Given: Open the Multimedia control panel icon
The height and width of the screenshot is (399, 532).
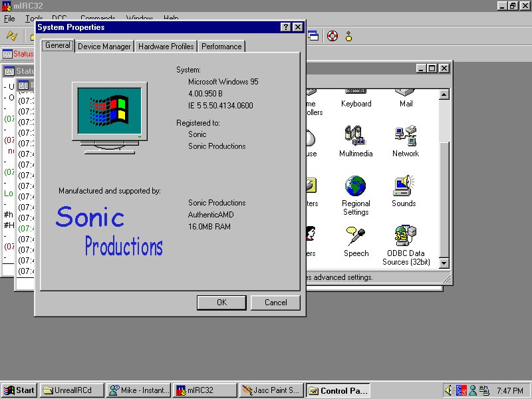Looking at the screenshot, I should point(355,136).
